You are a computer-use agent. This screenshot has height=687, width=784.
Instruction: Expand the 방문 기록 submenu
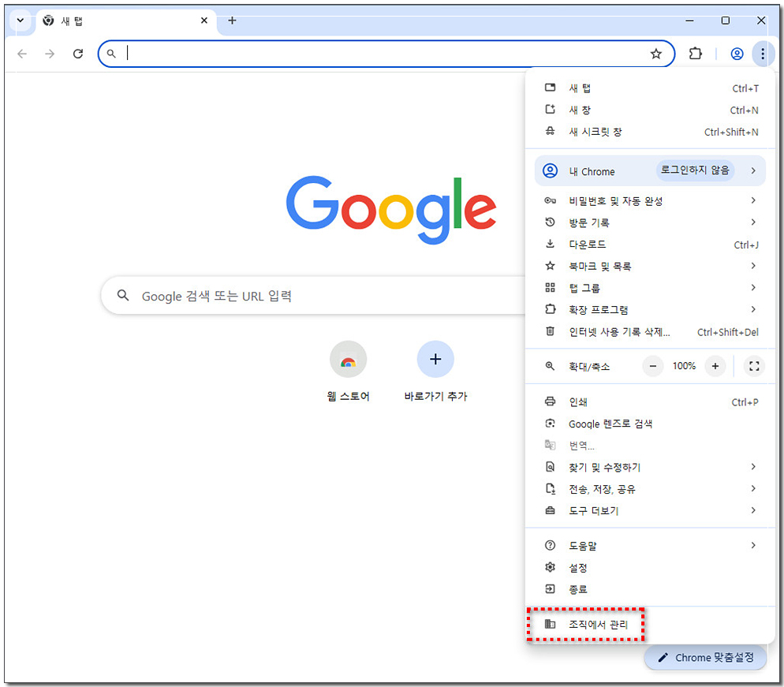pos(651,222)
